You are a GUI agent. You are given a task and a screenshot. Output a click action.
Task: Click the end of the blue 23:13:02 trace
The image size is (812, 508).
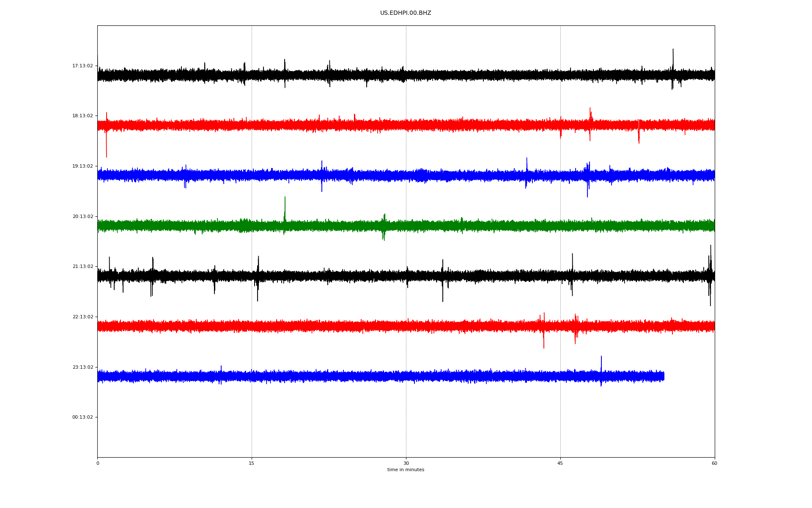[x=664, y=376]
